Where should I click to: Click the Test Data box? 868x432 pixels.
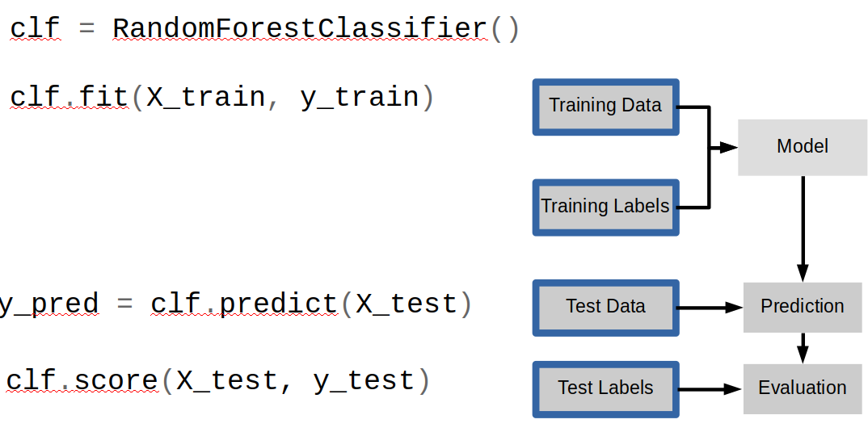[605, 308]
